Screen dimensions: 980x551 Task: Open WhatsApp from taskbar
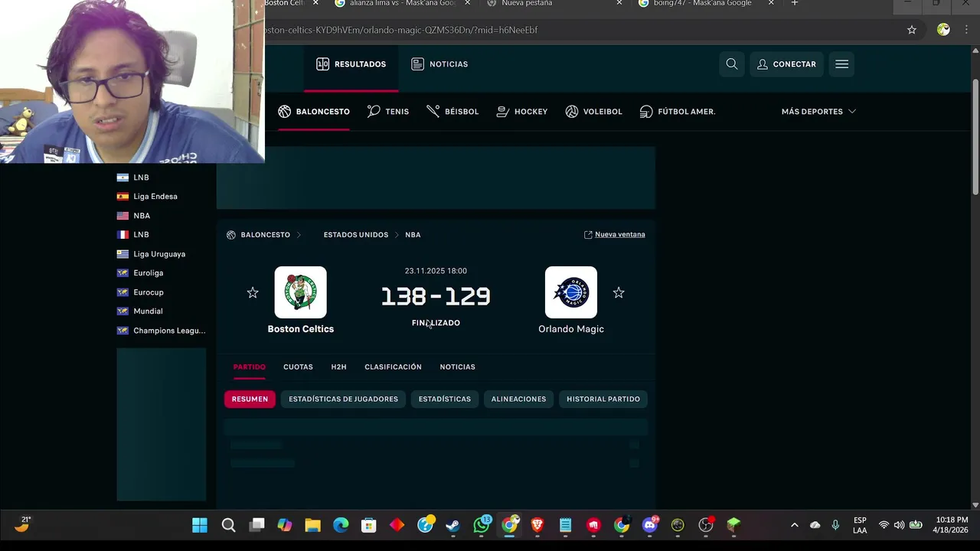pyautogui.click(x=482, y=525)
